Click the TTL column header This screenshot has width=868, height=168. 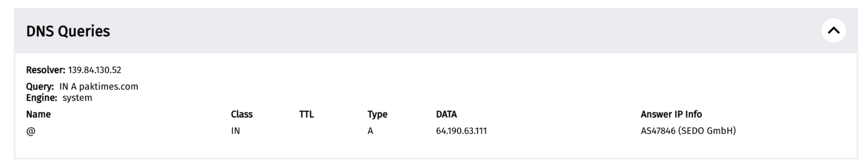pyautogui.click(x=306, y=114)
